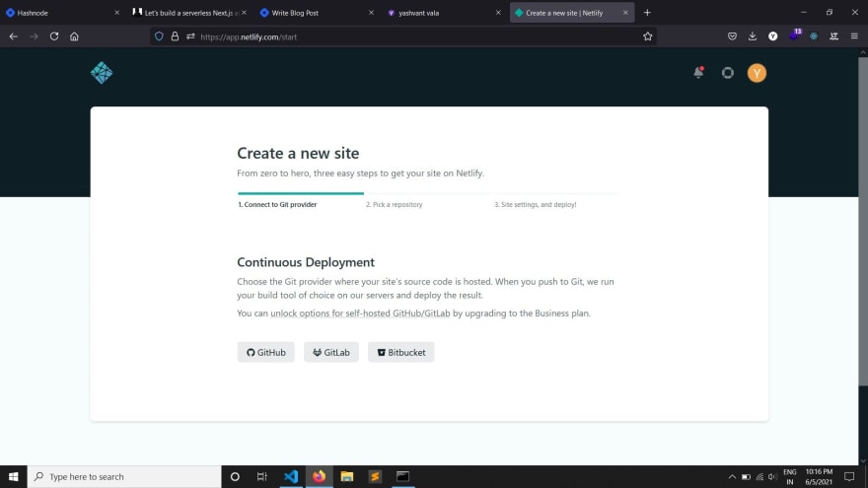868x488 pixels.
Task: Click the page vertical scrollbar
Action: (863, 221)
